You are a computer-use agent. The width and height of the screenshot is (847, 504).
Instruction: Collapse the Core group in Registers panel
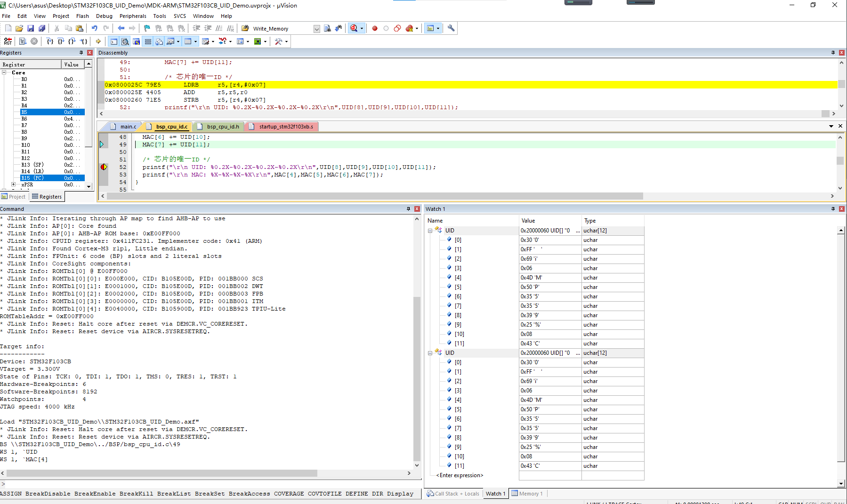click(4, 72)
